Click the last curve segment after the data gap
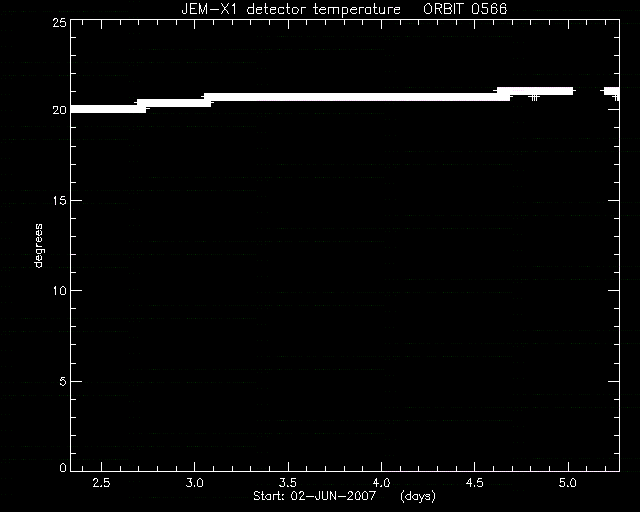The height and width of the screenshot is (512, 640). [x=611, y=91]
